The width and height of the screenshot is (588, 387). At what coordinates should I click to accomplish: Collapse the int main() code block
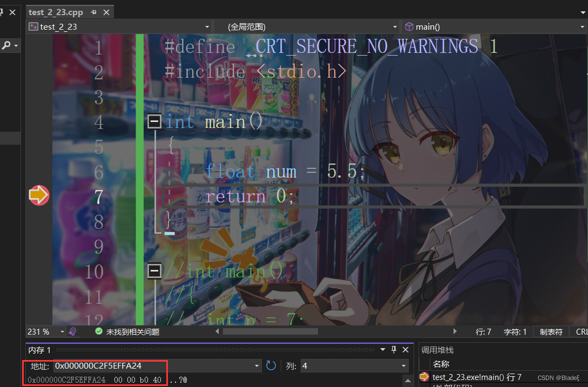click(154, 121)
